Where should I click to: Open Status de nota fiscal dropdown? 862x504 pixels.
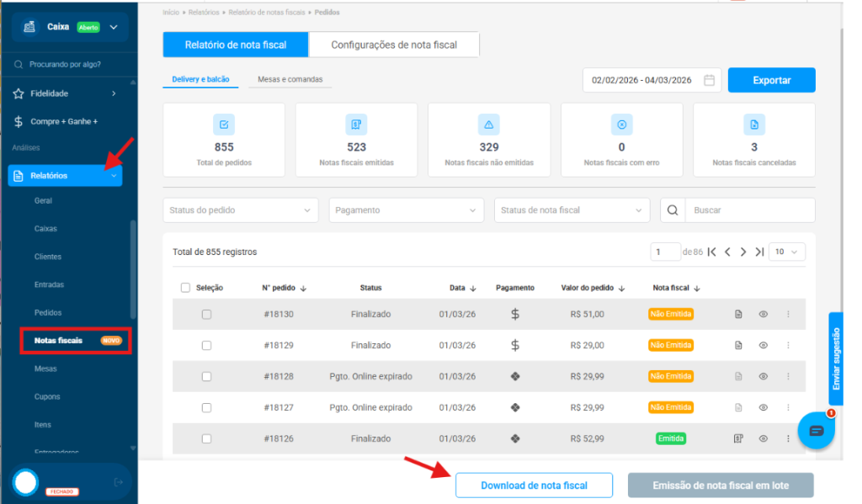coord(572,210)
